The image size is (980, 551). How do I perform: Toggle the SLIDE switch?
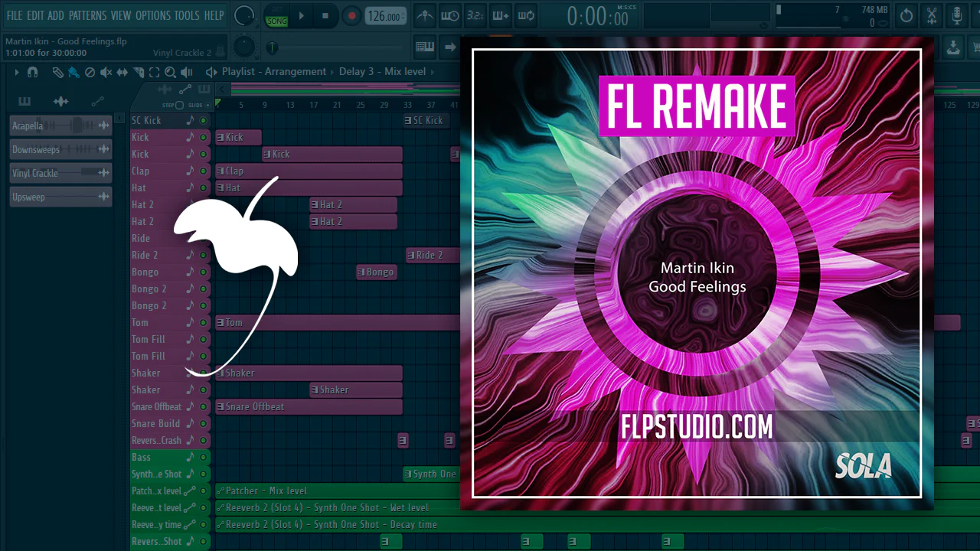tap(208, 105)
